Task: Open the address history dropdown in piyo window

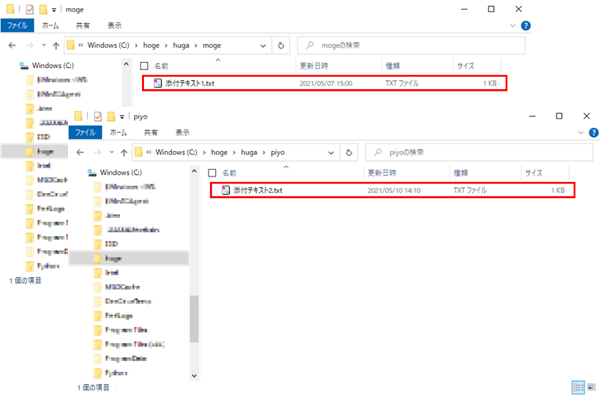Action: point(331,153)
